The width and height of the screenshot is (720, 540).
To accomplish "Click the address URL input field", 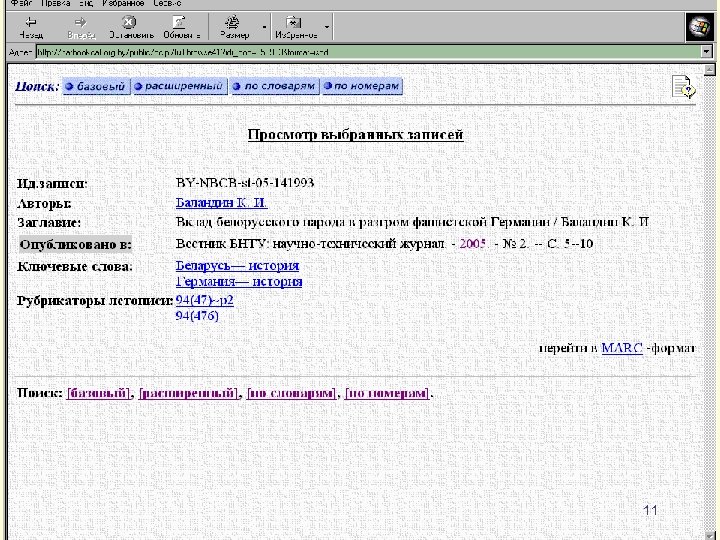I will coord(369,52).
